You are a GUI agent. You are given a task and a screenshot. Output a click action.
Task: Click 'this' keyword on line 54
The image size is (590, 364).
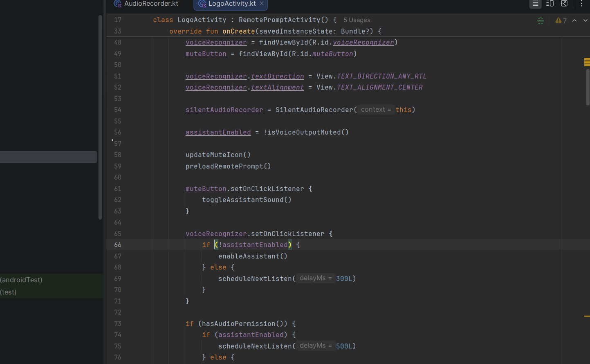[403, 110]
